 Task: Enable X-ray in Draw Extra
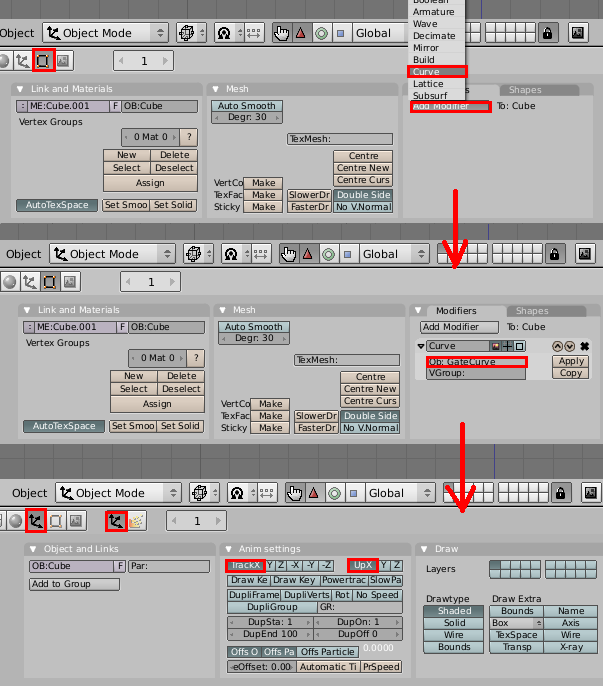pos(571,647)
